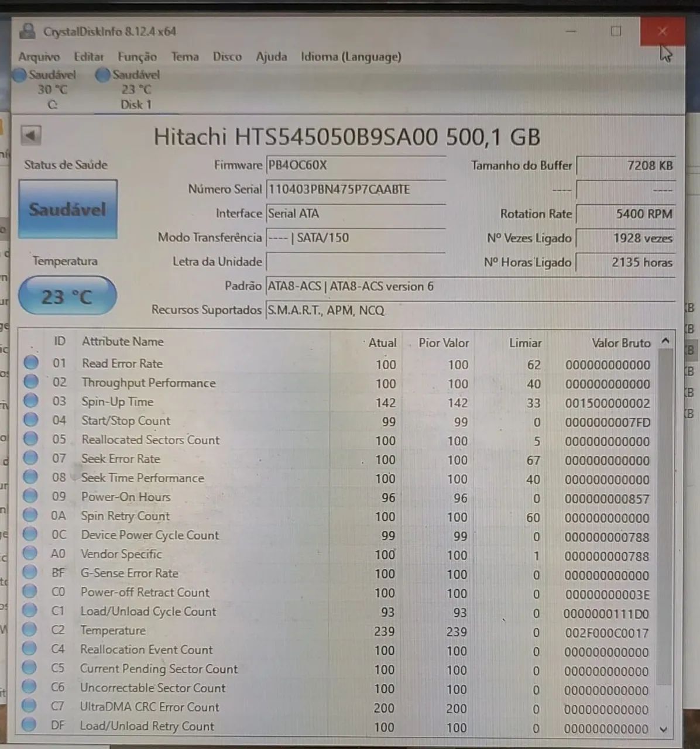Click the Modo Transferência field SATA/150
Screen dimensions: 700x749
(356, 238)
